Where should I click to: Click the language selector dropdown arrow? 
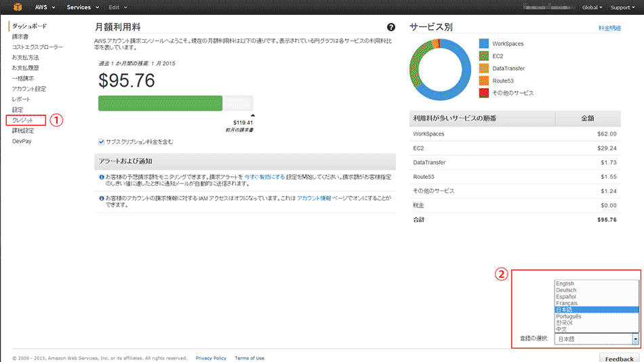pyautogui.click(x=635, y=338)
